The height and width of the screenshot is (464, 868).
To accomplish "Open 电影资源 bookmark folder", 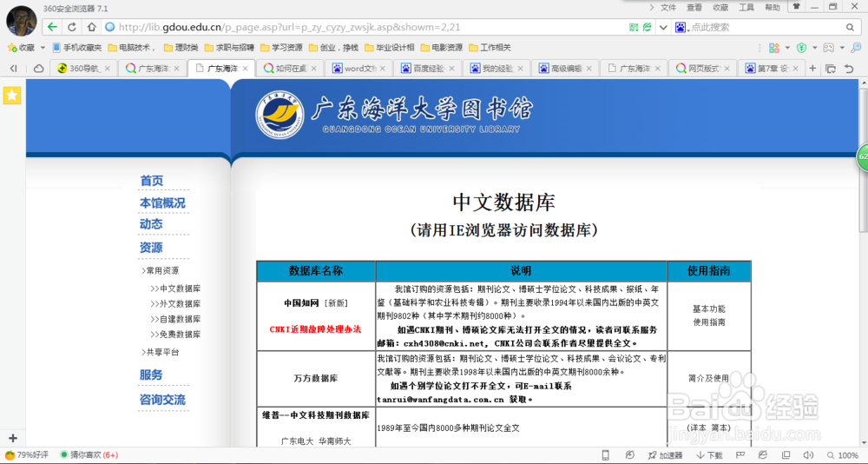I will (441, 48).
